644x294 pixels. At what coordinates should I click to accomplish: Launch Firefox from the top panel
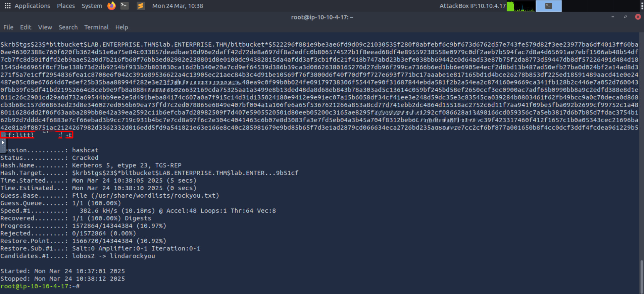pos(111,6)
